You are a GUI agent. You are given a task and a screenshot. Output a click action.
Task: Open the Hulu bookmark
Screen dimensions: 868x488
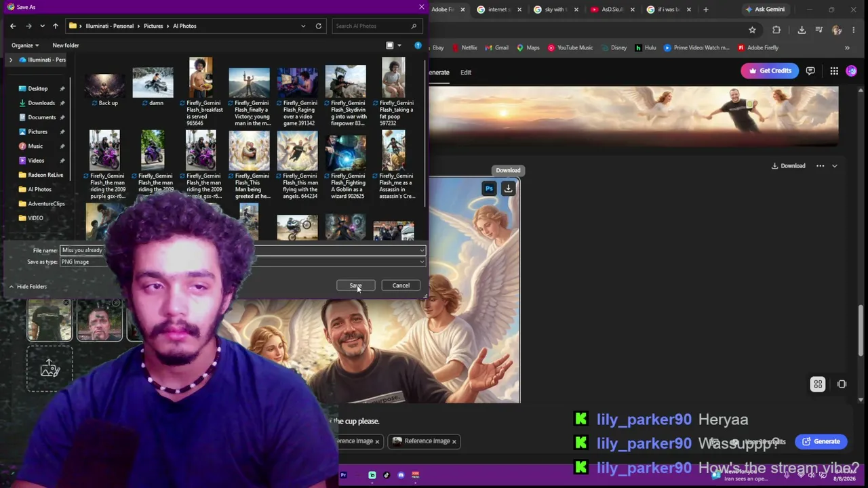point(646,47)
